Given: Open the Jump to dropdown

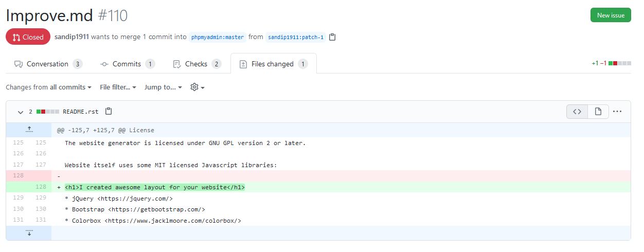Looking at the screenshot, I should pos(164,87).
